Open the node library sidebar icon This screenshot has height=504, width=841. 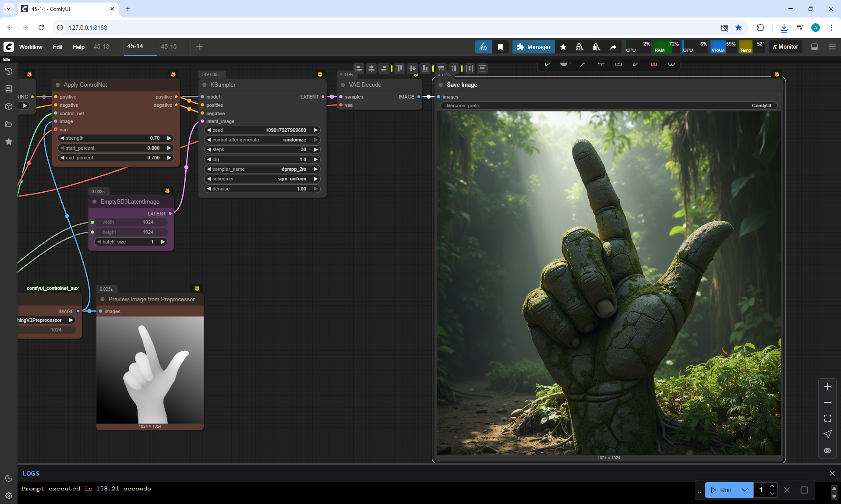(8, 89)
